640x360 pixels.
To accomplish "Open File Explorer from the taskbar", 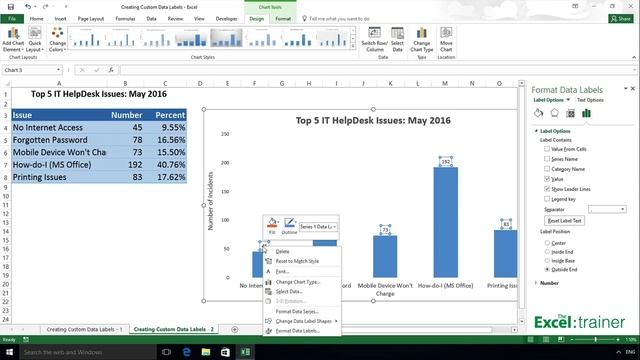I will [206, 352].
